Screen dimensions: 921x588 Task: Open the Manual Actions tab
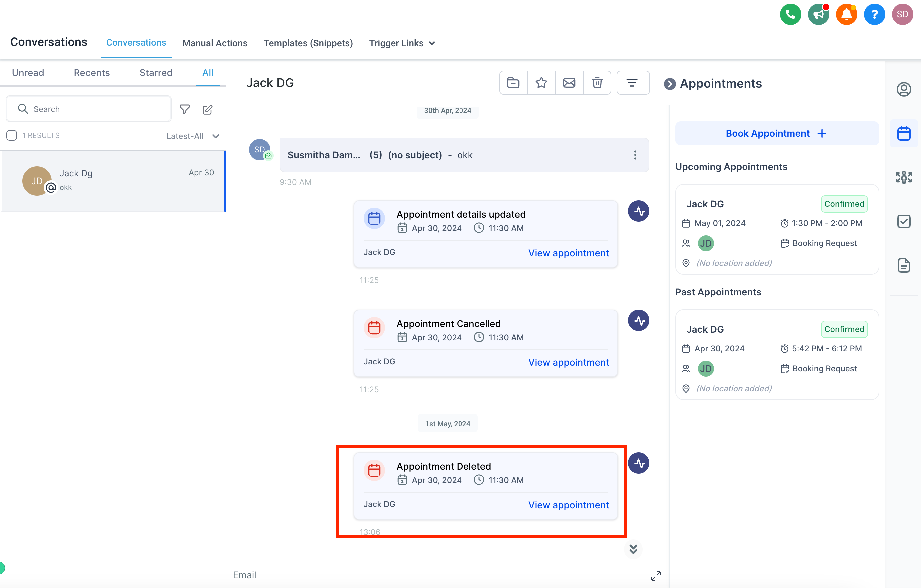(215, 43)
